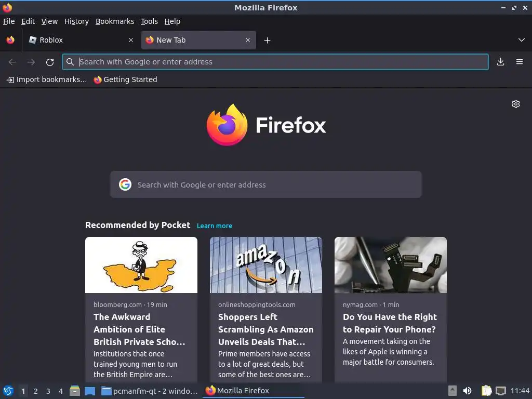Reload the current page
This screenshot has width=532, height=399.
pos(50,62)
